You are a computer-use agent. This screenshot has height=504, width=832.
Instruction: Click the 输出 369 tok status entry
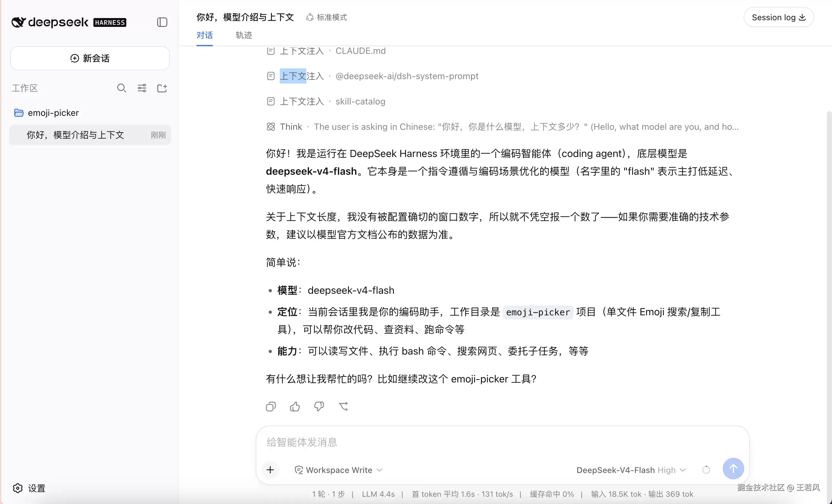[x=671, y=494]
